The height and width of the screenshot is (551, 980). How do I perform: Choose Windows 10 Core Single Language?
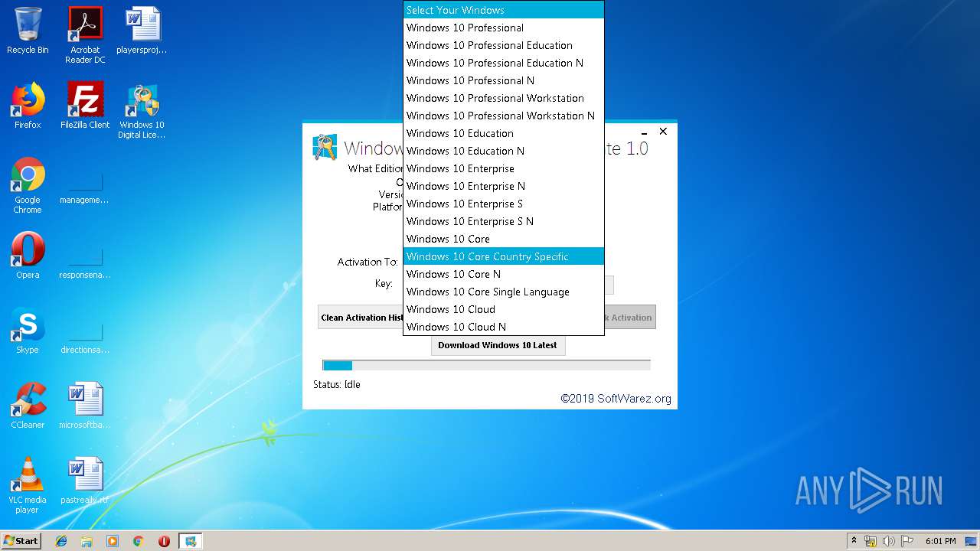coord(504,292)
